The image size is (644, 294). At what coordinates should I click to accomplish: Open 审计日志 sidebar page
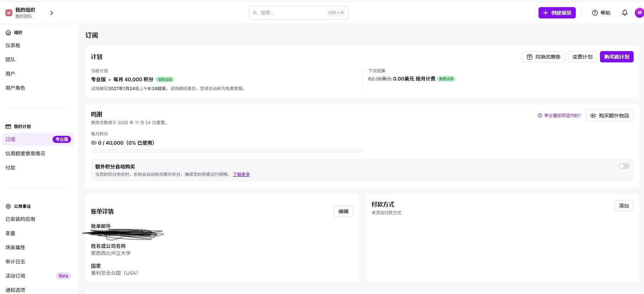pyautogui.click(x=15, y=262)
